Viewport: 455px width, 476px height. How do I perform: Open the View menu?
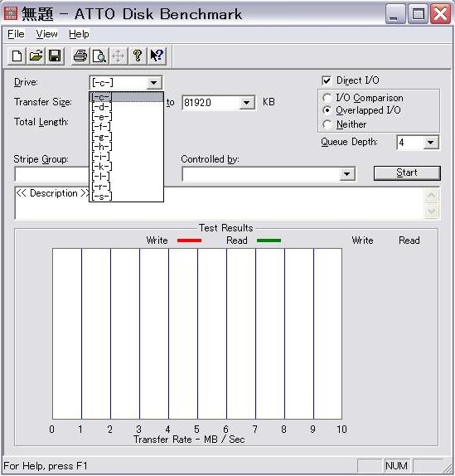tap(46, 34)
